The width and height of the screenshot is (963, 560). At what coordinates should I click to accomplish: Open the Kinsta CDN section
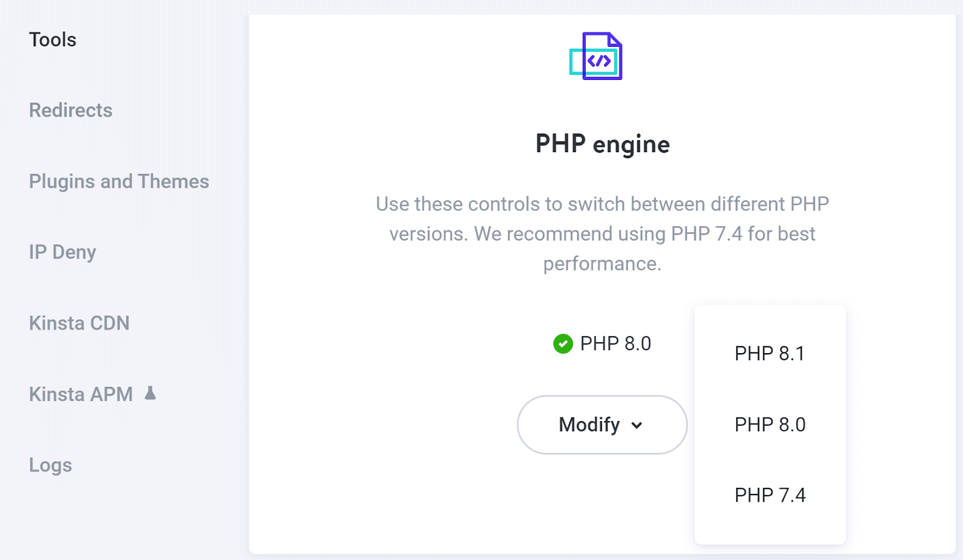[x=79, y=323]
